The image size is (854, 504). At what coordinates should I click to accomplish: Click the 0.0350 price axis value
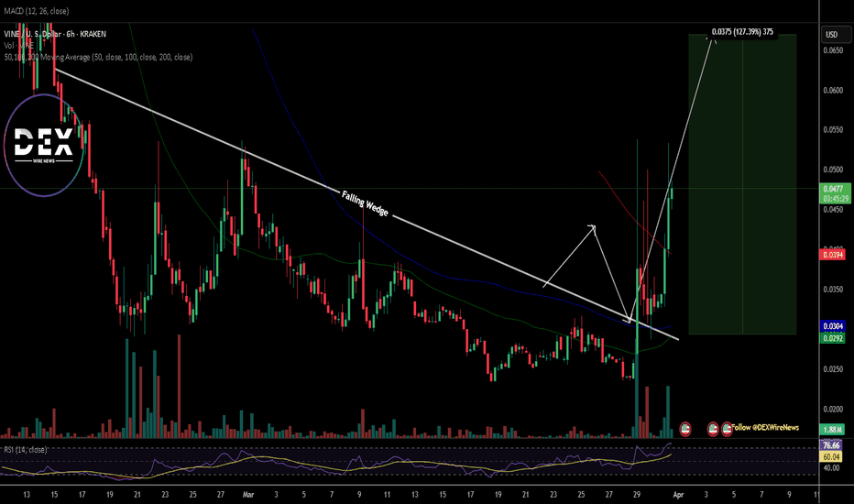833,289
